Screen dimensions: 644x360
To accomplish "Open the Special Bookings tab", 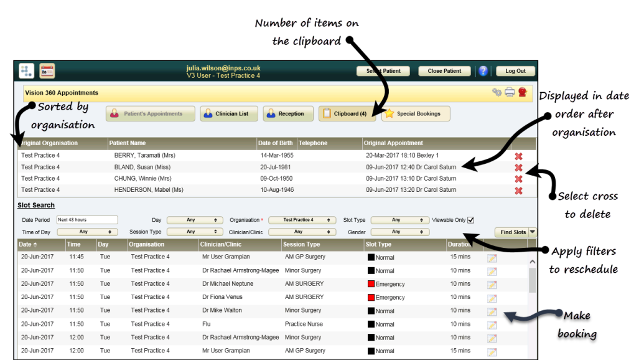I will [x=415, y=114].
